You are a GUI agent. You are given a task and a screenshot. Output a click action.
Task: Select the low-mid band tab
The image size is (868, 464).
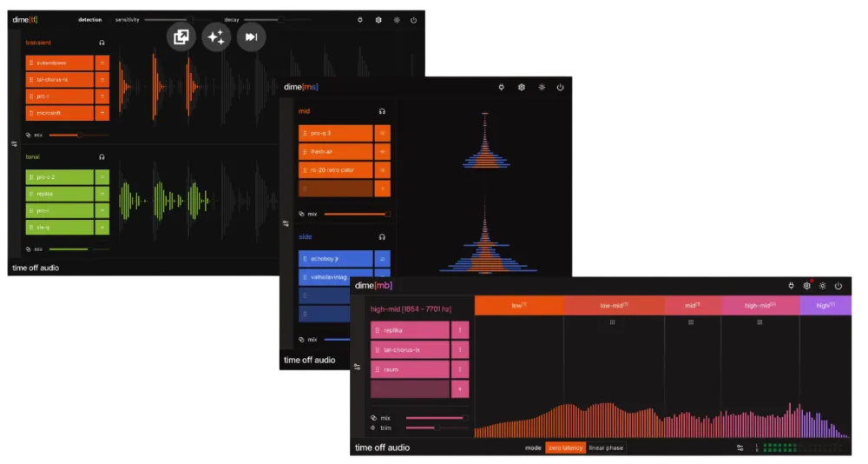pos(615,306)
